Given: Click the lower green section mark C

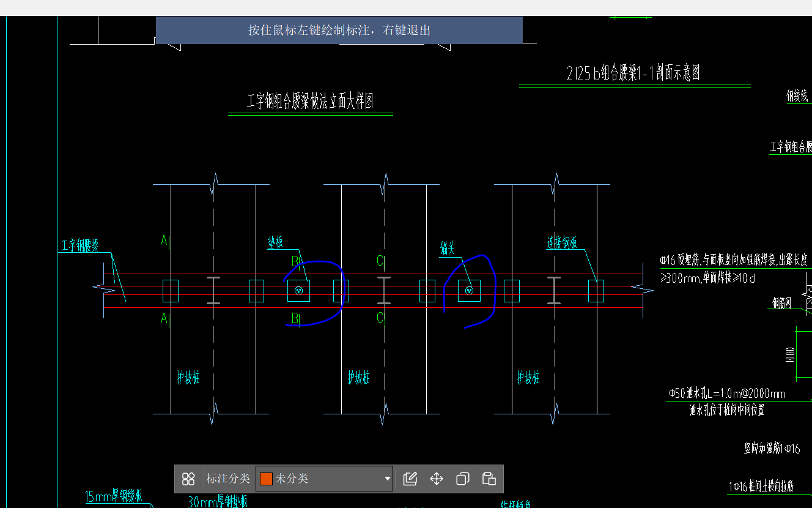Looking at the screenshot, I should (x=380, y=318).
